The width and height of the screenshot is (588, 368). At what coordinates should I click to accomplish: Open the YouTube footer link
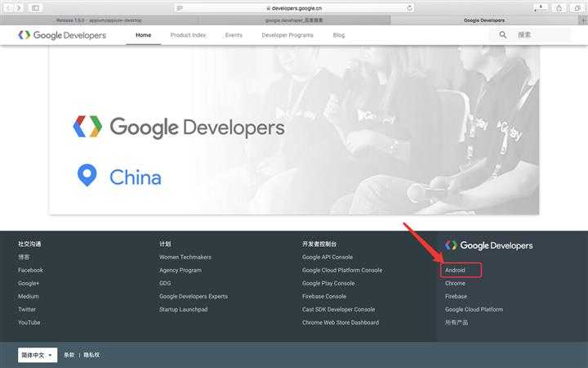click(29, 322)
